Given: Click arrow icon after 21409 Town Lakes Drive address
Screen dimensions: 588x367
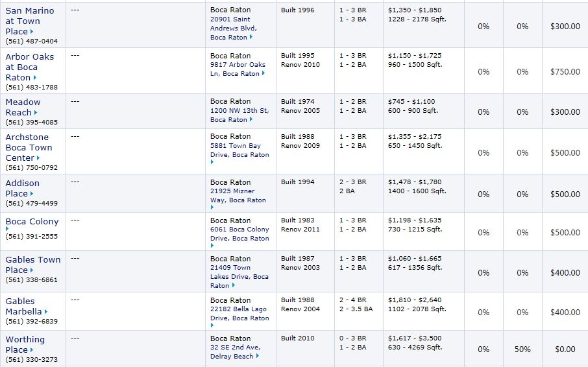Looking at the screenshot, I should click(233, 285).
